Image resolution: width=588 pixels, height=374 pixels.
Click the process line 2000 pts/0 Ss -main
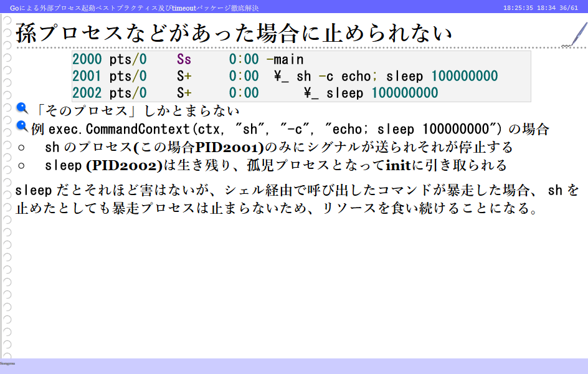pyautogui.click(x=188, y=59)
